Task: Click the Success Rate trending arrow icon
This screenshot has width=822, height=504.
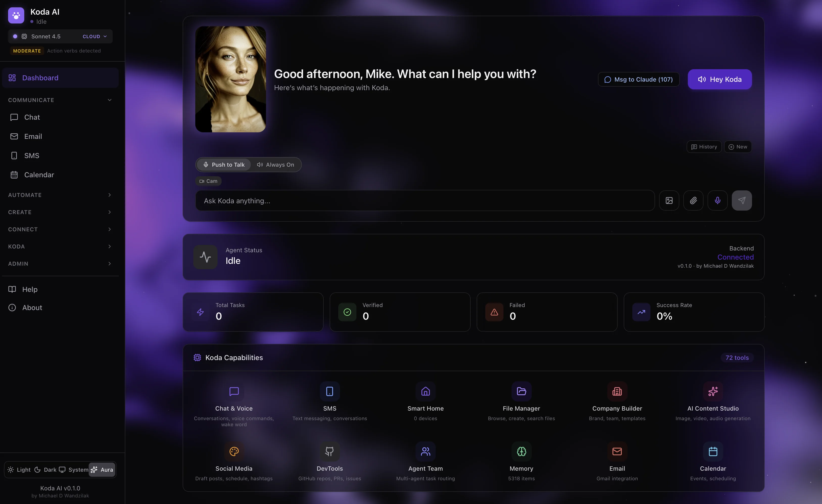Action: pyautogui.click(x=641, y=312)
